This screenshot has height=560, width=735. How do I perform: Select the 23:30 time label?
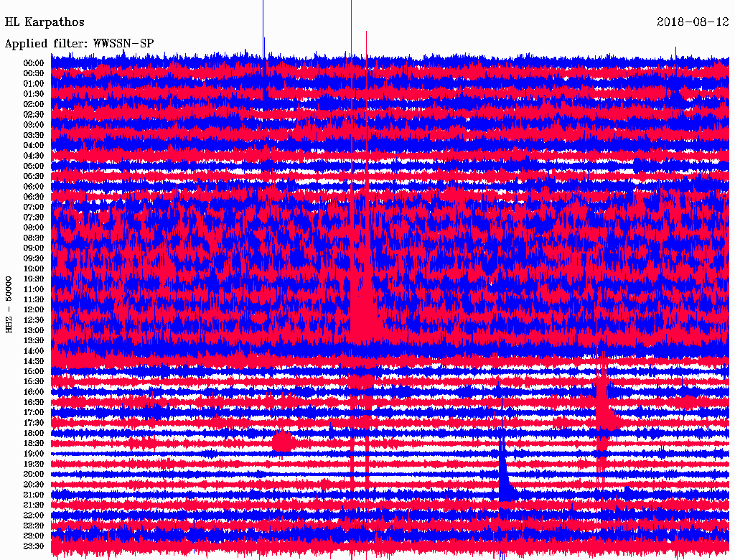pyautogui.click(x=34, y=546)
